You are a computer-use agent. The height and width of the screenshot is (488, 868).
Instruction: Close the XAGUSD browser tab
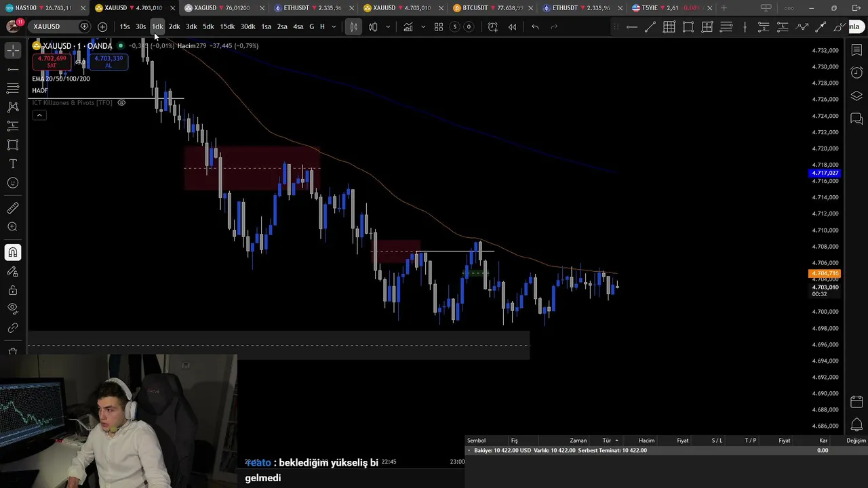(x=262, y=8)
